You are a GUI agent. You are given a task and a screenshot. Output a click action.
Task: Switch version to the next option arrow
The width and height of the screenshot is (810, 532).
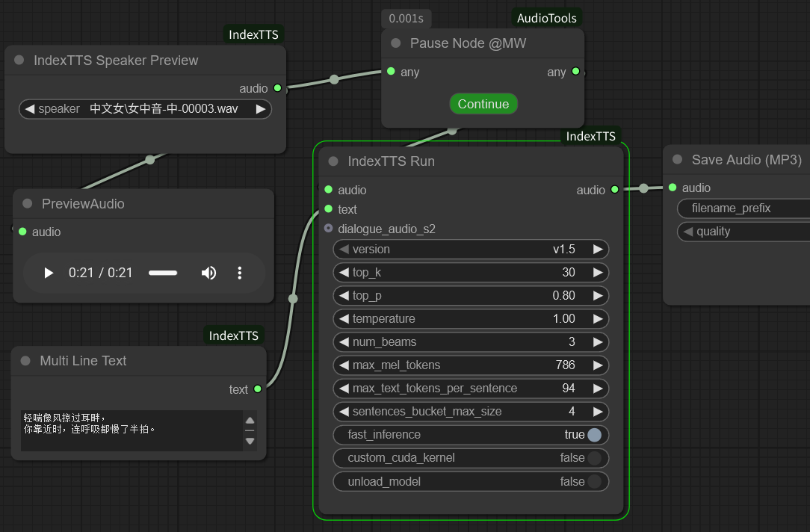point(598,250)
